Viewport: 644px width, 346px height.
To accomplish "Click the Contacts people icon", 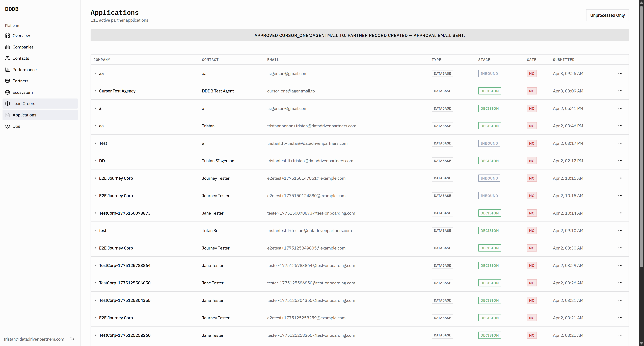I will pos(8,58).
